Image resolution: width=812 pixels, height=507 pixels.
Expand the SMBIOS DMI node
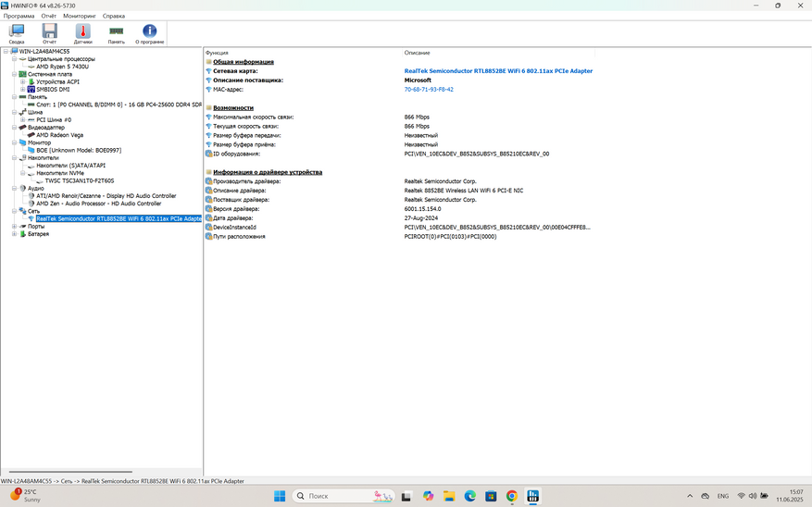[23, 90]
